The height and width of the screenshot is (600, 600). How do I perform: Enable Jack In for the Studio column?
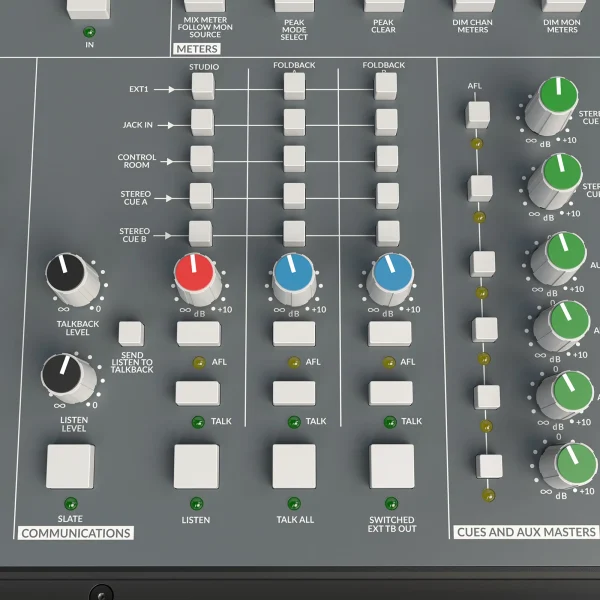202,122
